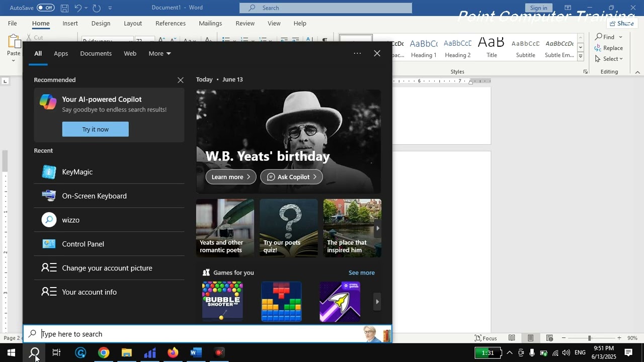This screenshot has width=644, height=362.
Task: Switch to Print Layout view
Action: point(530,338)
